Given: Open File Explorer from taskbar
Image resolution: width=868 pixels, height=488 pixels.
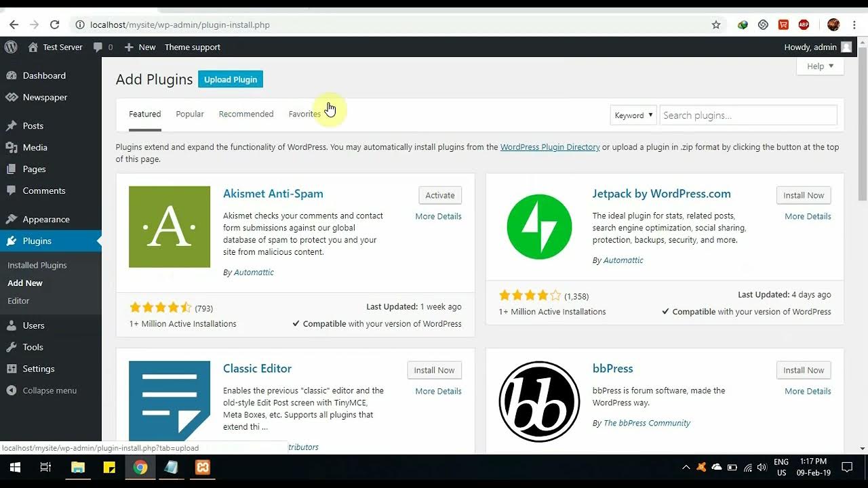Looking at the screenshot, I should [x=78, y=468].
